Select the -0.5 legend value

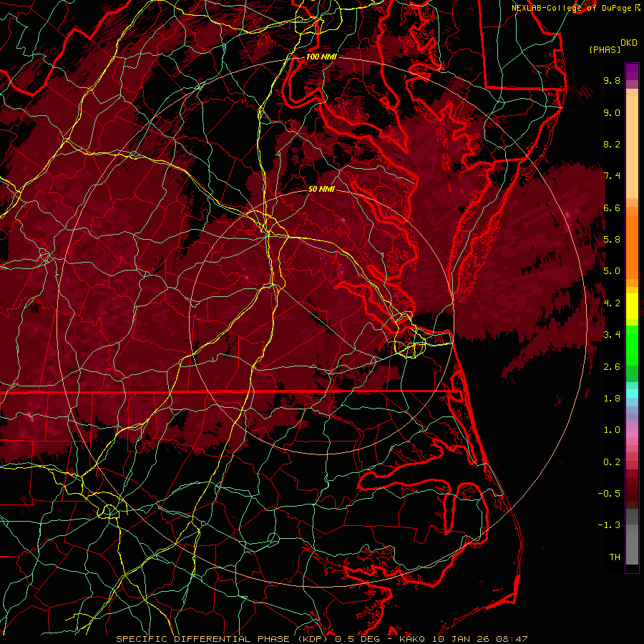pos(609,494)
